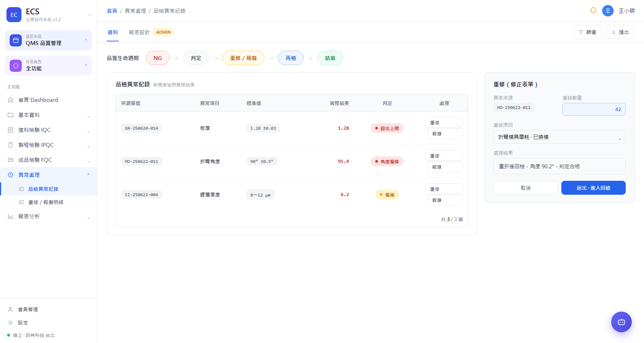Click the 處理結果 text field
This screenshot has width=644, height=343.
click(x=559, y=166)
